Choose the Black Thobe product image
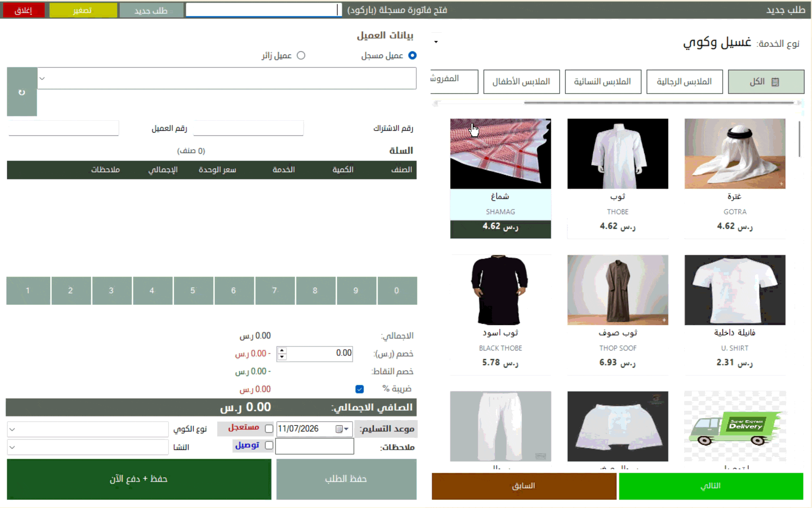The width and height of the screenshot is (812, 508). pyautogui.click(x=500, y=290)
